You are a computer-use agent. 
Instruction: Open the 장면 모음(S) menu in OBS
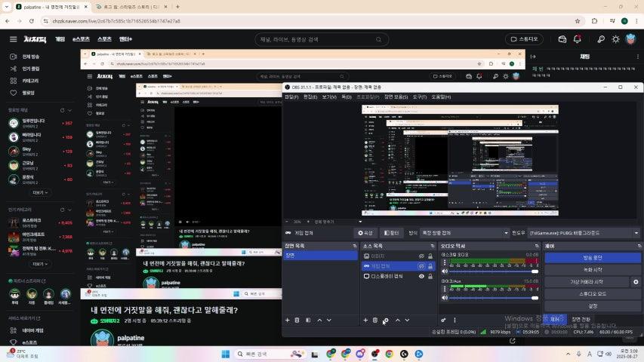point(396,97)
